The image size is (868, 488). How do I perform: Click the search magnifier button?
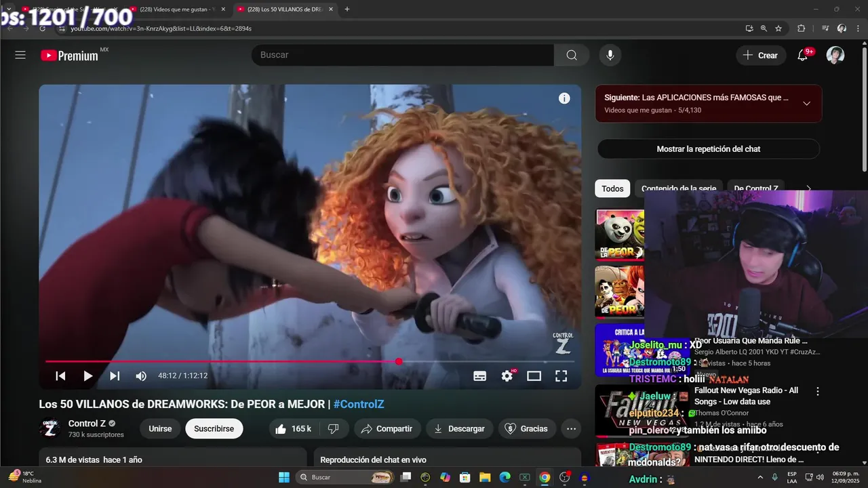(x=572, y=55)
